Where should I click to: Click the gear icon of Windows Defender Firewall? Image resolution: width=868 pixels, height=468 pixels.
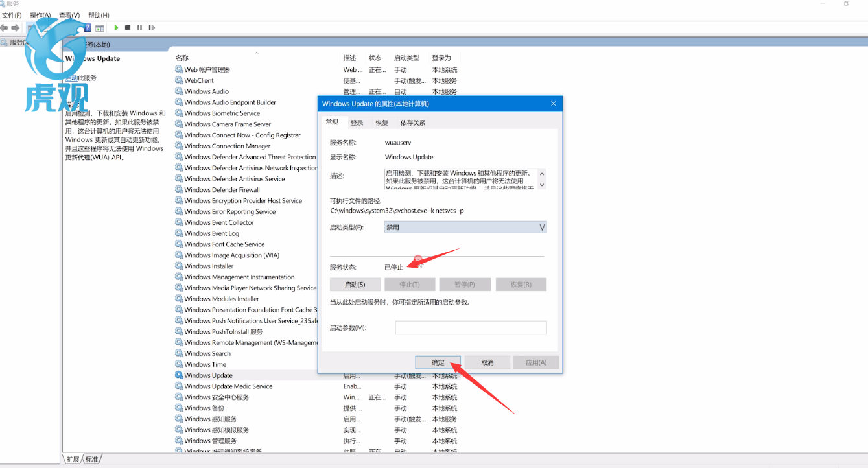179,190
